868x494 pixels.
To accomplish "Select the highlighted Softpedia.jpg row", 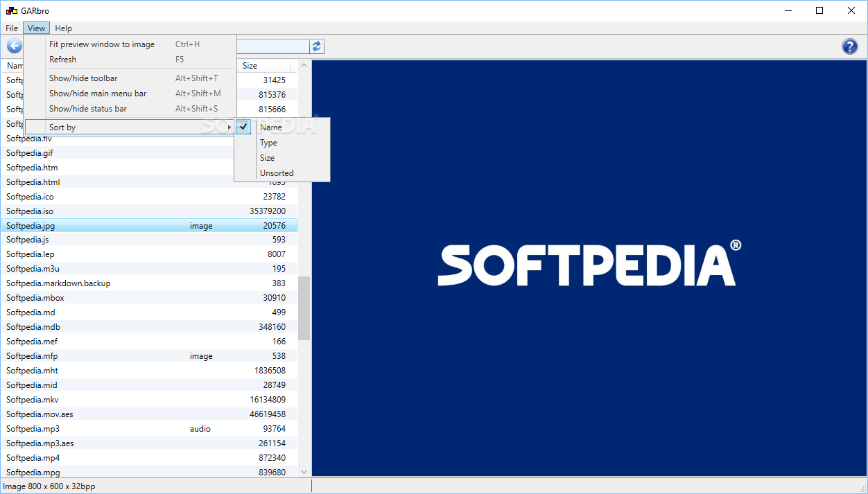I will pos(149,226).
